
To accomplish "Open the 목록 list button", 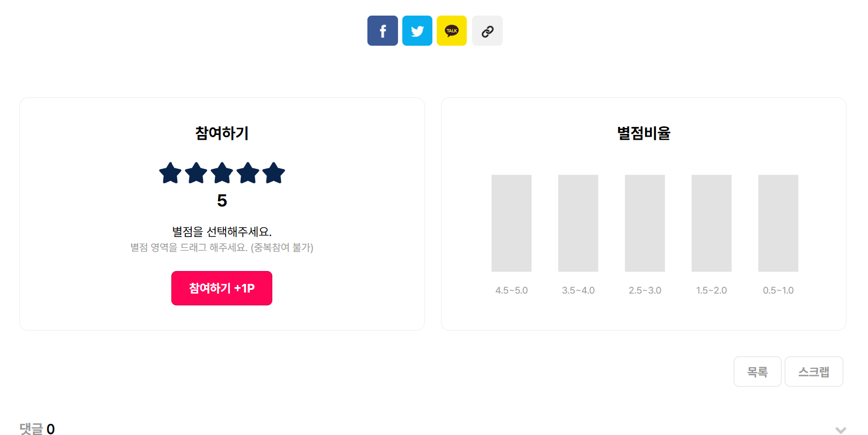I will (x=757, y=372).
